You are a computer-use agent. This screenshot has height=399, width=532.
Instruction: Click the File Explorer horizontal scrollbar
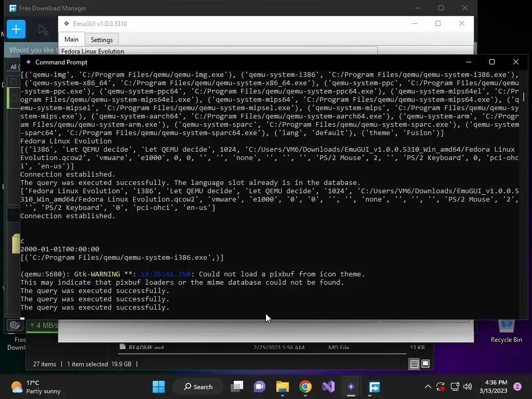click(262, 353)
